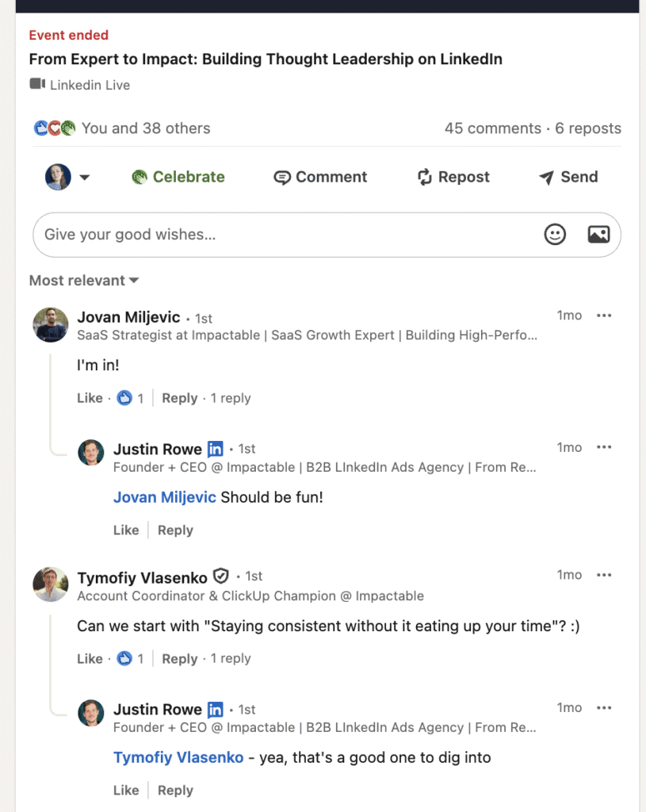The width and height of the screenshot is (646, 812).
Task: Click the Repost arrows icon
Action: pos(425,178)
